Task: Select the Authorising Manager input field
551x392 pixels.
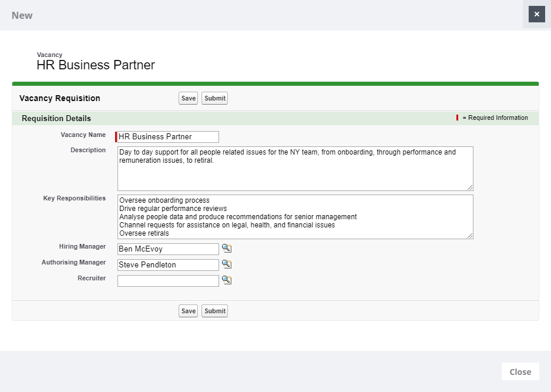Action: pos(168,265)
